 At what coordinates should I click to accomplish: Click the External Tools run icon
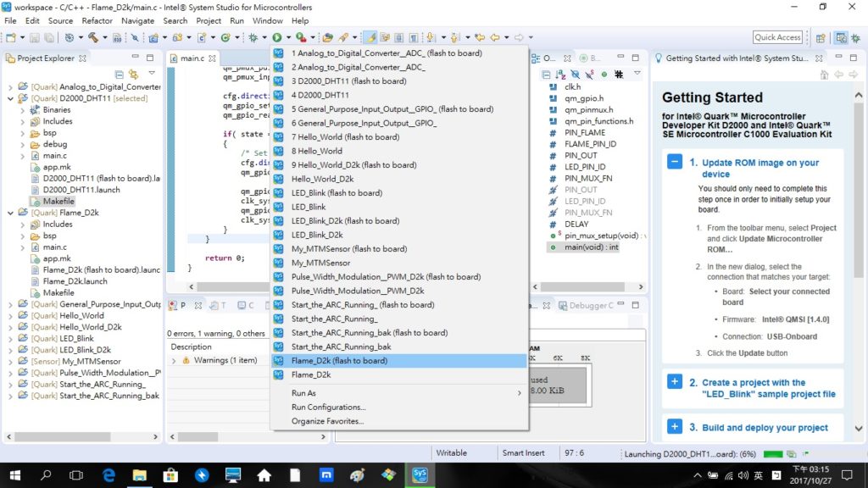(x=301, y=37)
